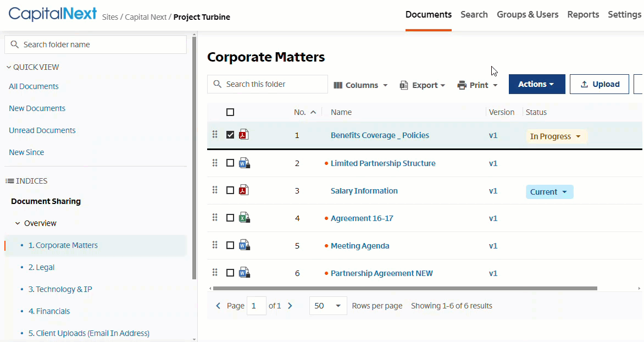Open the In Progress status dropdown

coord(556,136)
